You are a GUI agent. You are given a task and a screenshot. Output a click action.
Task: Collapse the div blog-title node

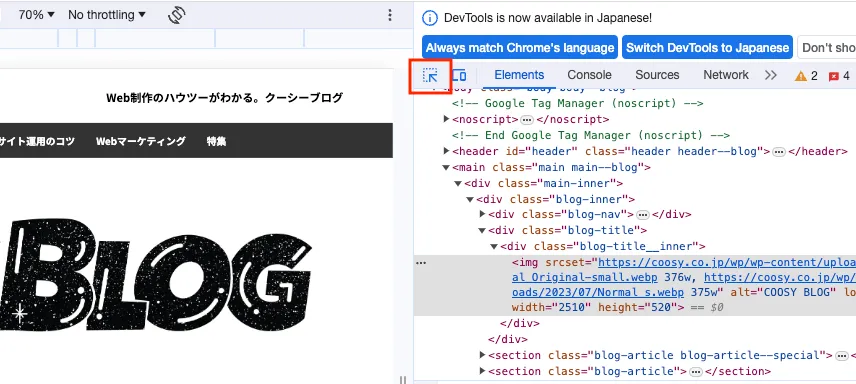point(483,231)
